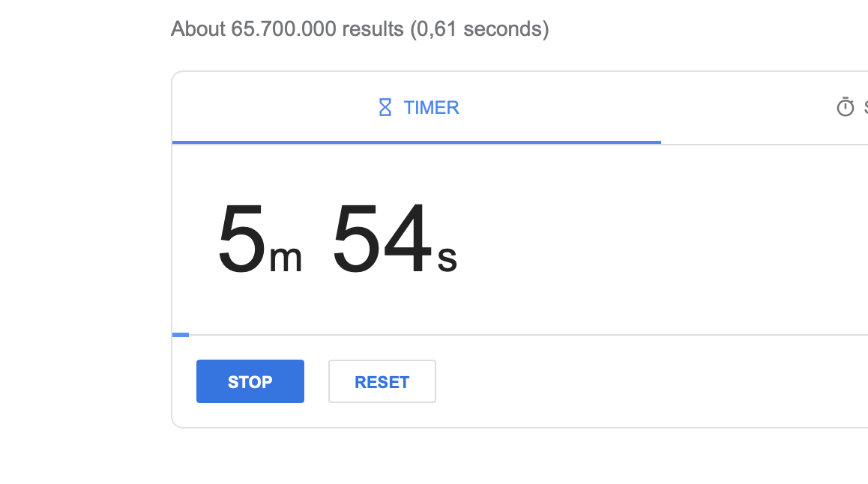This screenshot has width=868, height=484.
Task: Click the blue timer progress indicator
Action: [x=181, y=335]
